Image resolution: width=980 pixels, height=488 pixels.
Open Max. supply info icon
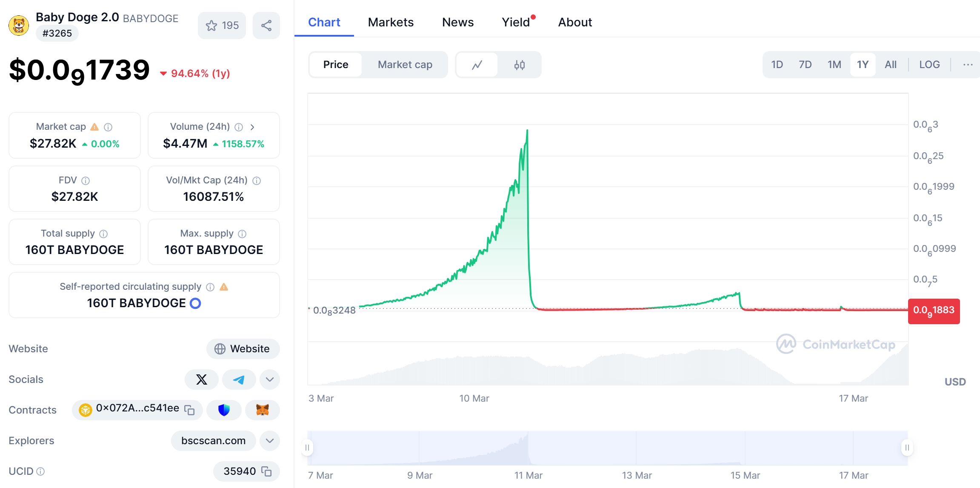click(x=242, y=234)
